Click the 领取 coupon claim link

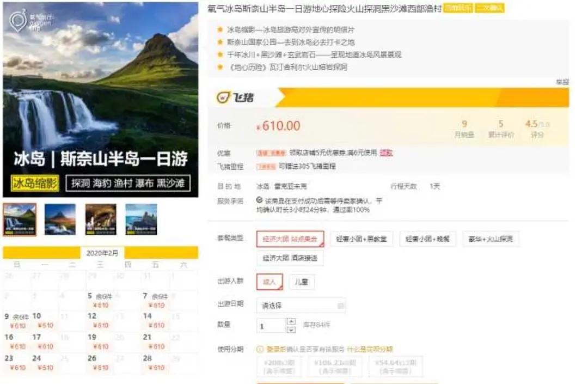click(x=387, y=154)
